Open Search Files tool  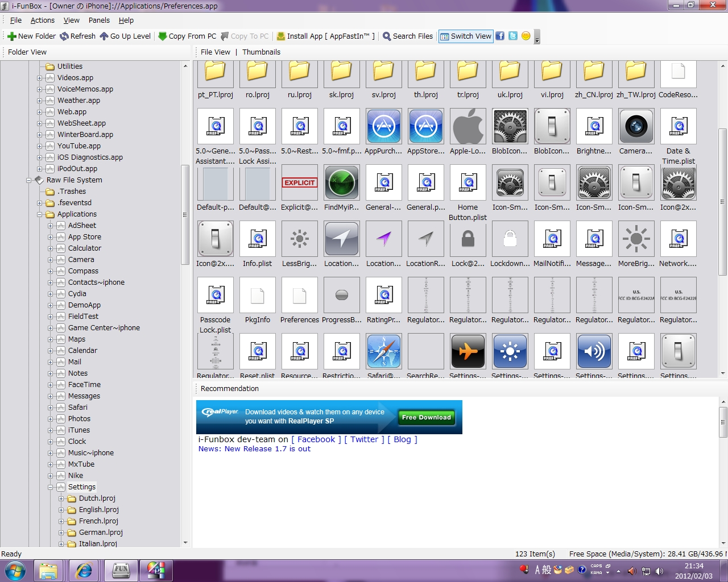[408, 36]
